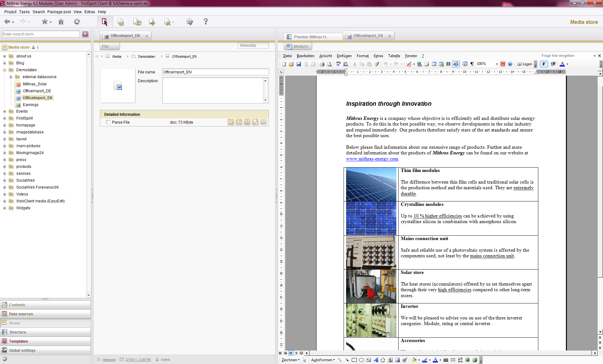Toggle the drawing toolbar button
This screenshot has width=603, height=364.
456,64
